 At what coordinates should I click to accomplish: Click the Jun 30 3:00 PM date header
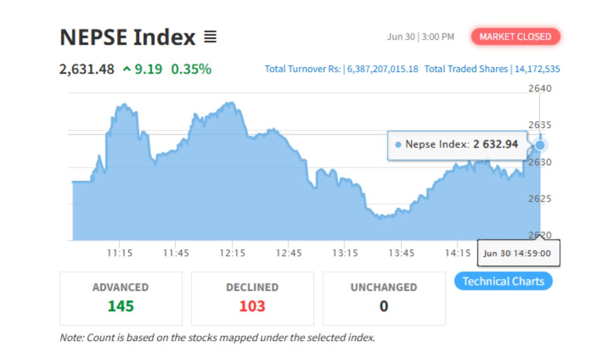pyautogui.click(x=420, y=36)
